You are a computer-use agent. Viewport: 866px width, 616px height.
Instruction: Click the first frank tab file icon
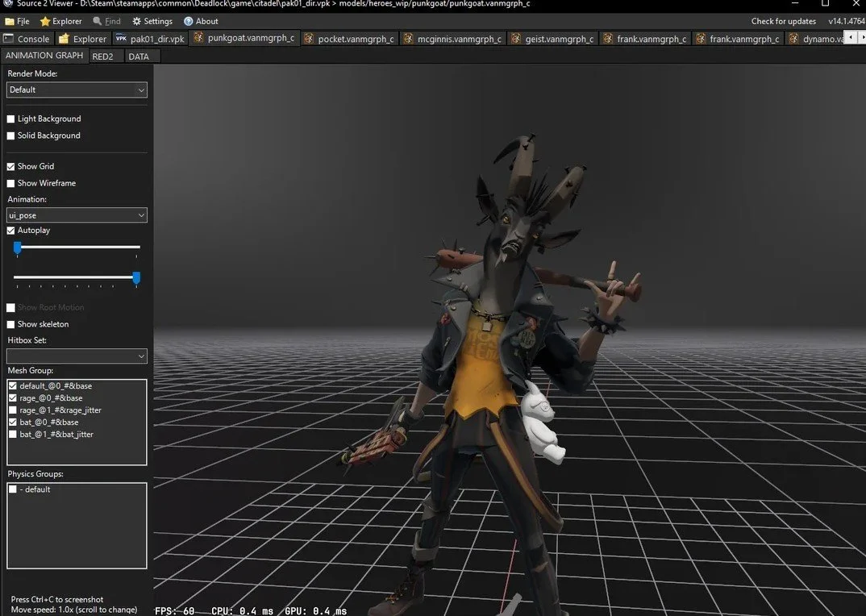607,39
